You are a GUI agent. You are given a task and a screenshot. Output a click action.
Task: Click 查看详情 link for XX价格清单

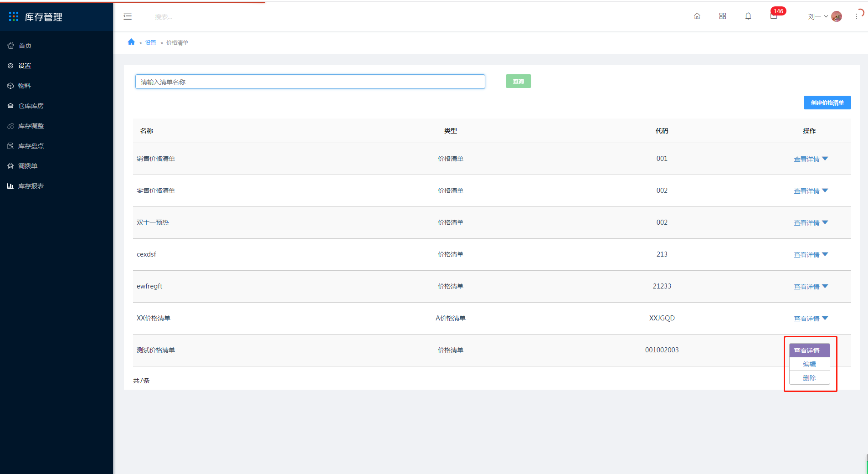806,319
